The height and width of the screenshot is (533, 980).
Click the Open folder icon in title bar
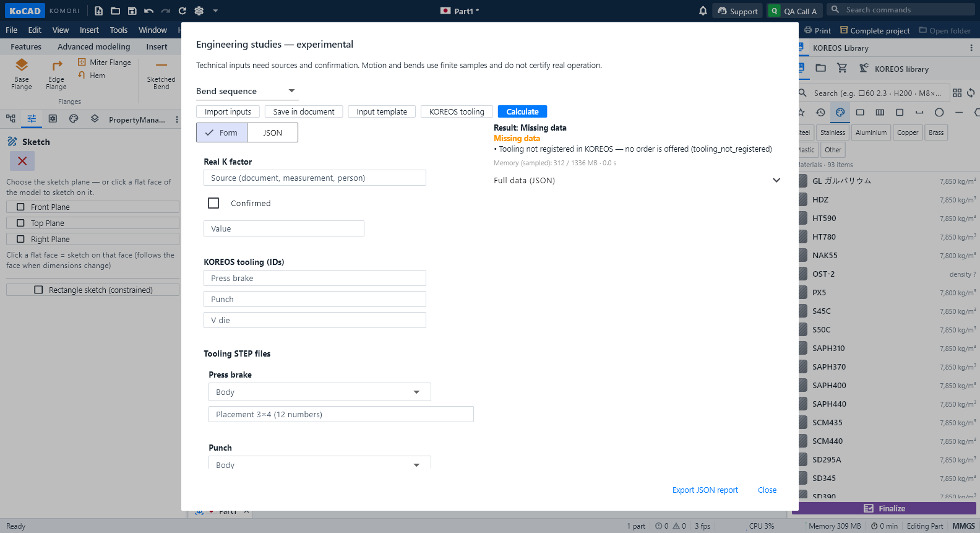115,11
